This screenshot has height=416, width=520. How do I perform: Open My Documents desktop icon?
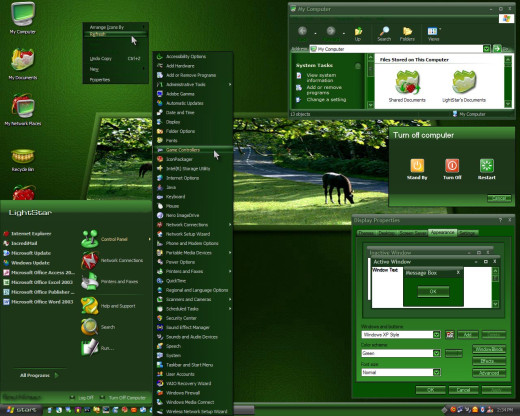click(23, 64)
